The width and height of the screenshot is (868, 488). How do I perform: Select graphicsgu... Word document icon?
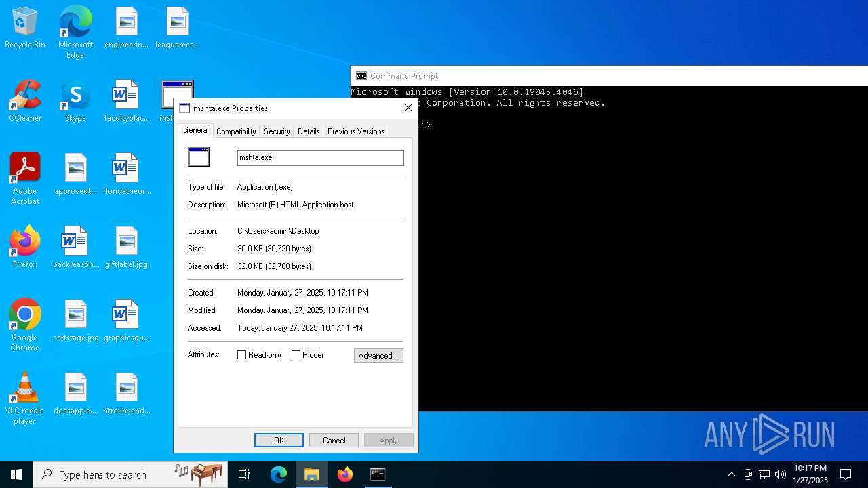(x=126, y=321)
